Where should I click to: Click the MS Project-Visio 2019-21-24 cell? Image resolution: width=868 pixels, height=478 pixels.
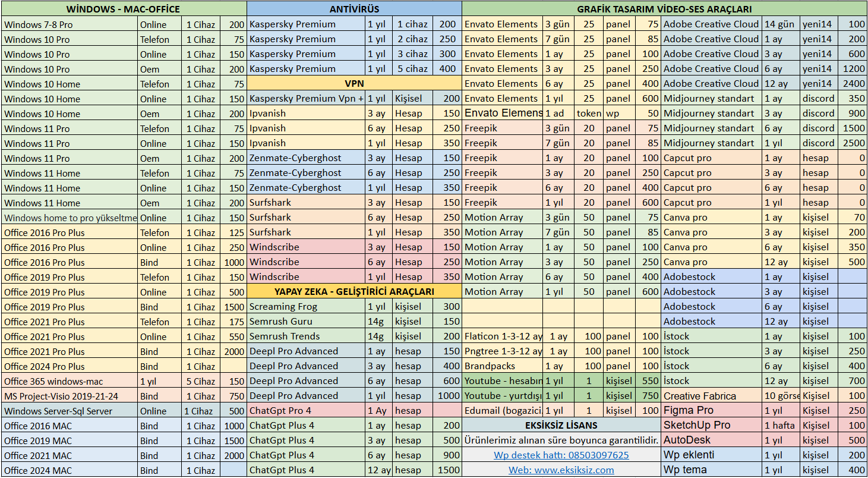pos(70,396)
